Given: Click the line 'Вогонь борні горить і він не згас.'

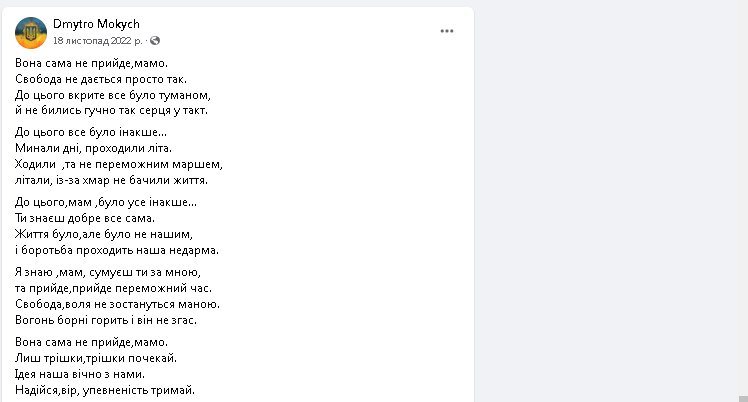Looking at the screenshot, I should (107, 319).
